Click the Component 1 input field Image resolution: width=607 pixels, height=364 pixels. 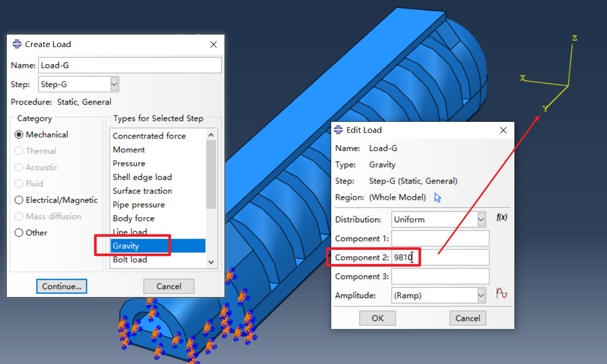pyautogui.click(x=440, y=238)
